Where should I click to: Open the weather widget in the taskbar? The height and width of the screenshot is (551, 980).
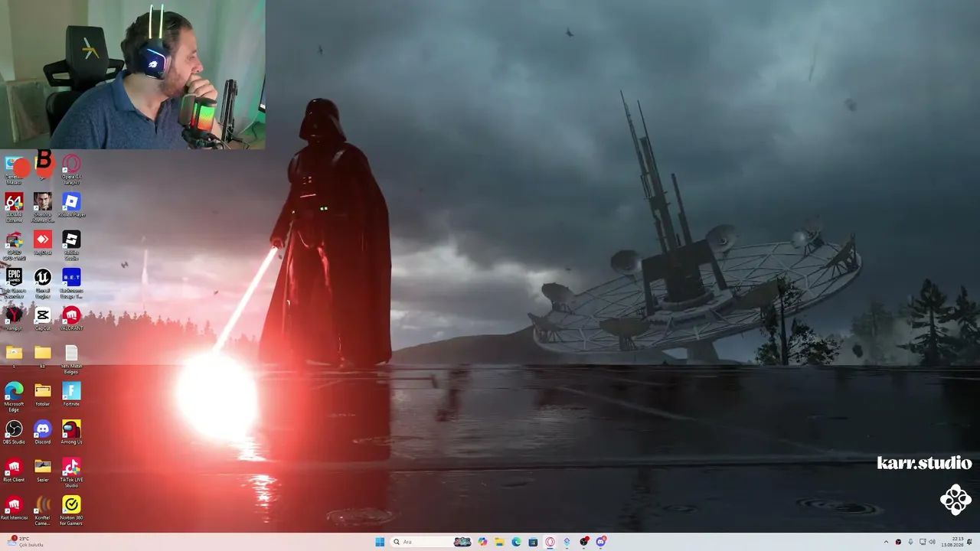[26, 542]
